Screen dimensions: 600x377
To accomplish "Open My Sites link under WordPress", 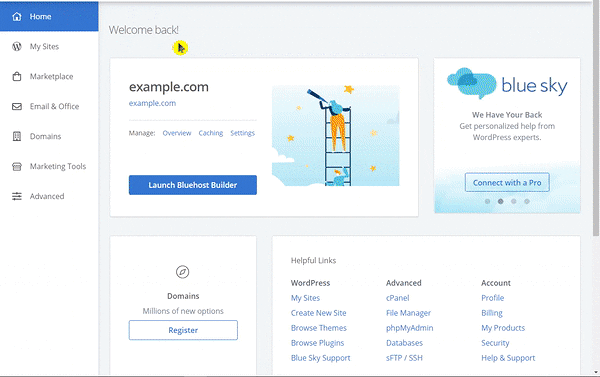I will (x=305, y=298).
